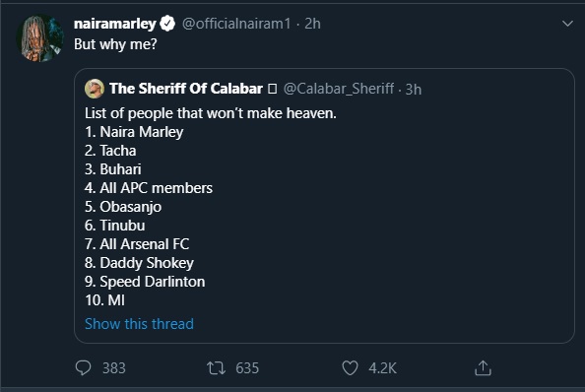Viewport: 585px width, 392px height.
Task: View the 383 replies count
Action: coord(114,368)
